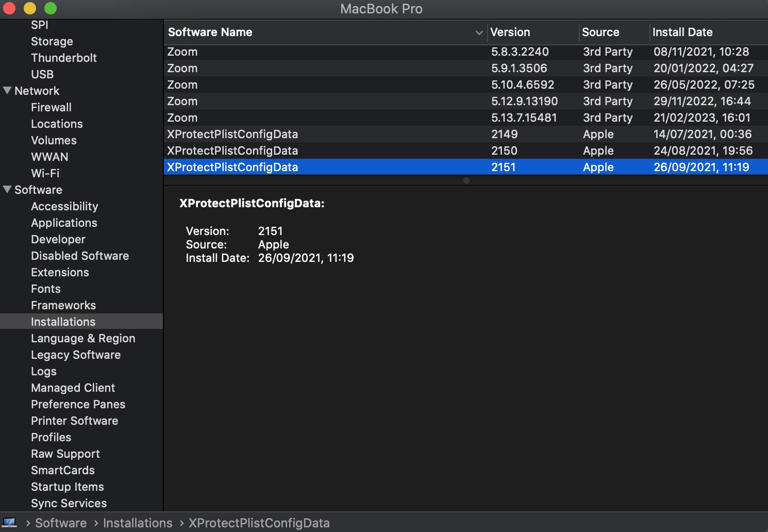
Task: Select the Zoom 5.9.1.3506 row
Action: coord(465,68)
